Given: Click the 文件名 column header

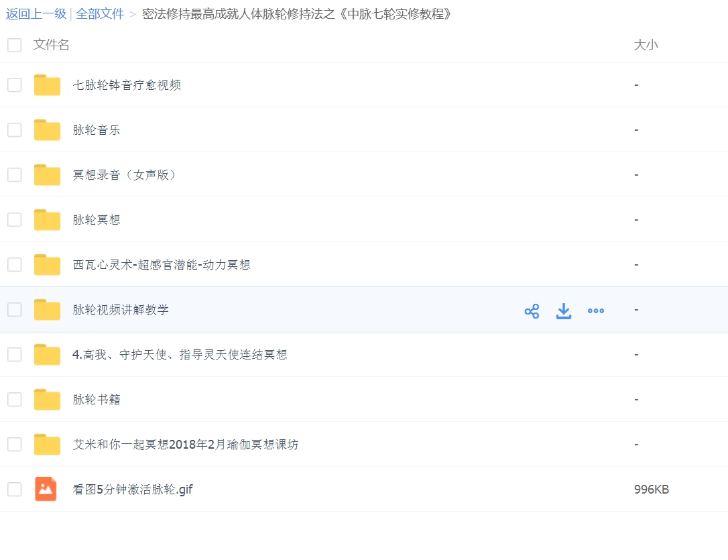Looking at the screenshot, I should coord(50,45).
